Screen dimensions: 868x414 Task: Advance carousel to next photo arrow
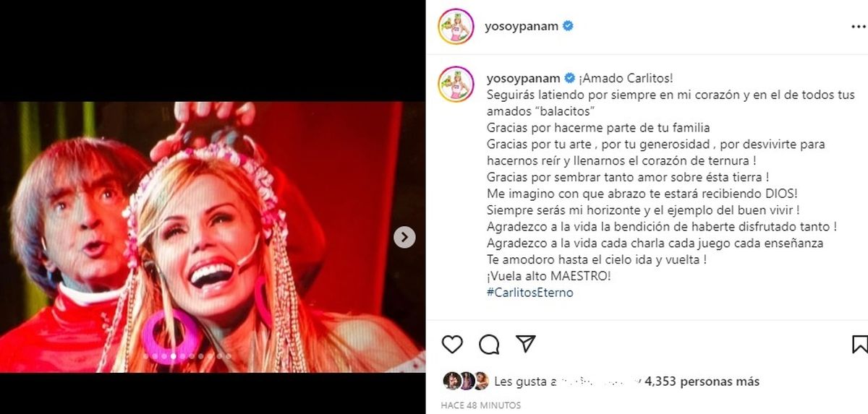click(404, 237)
